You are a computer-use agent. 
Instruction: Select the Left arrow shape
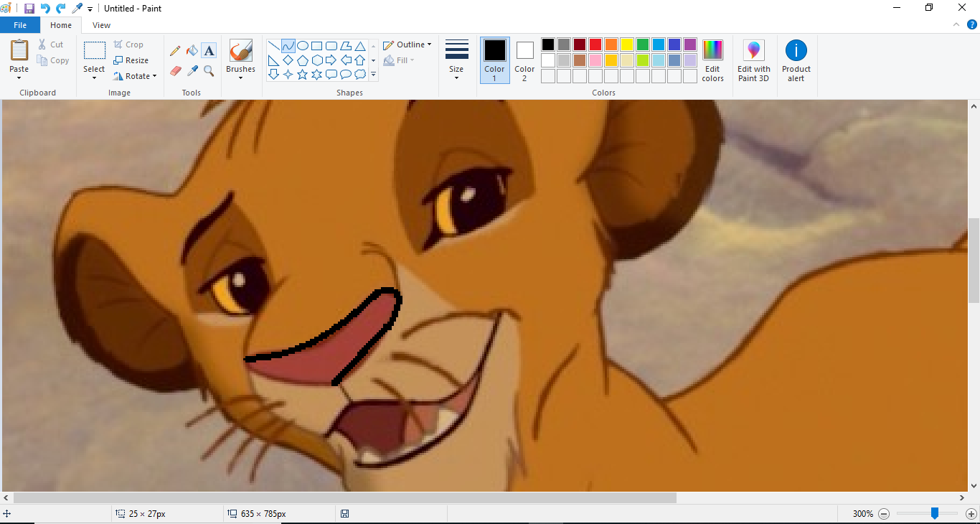[x=346, y=60]
